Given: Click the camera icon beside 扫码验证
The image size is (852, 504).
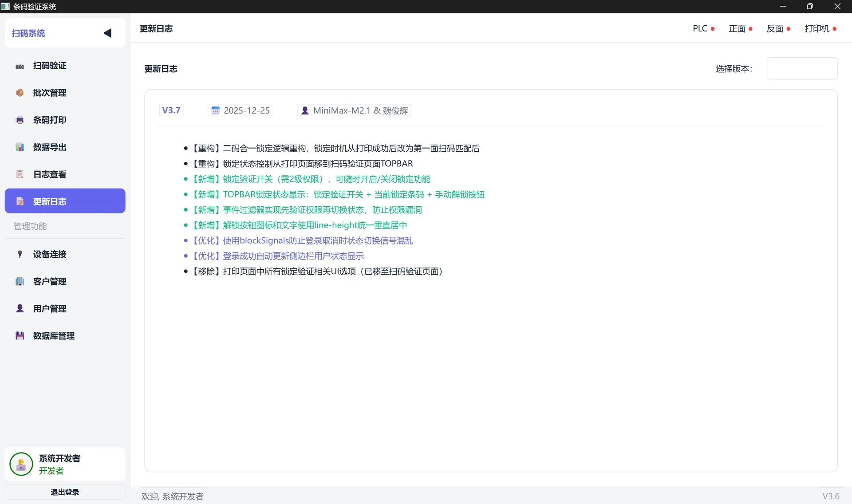Looking at the screenshot, I should pos(20,66).
